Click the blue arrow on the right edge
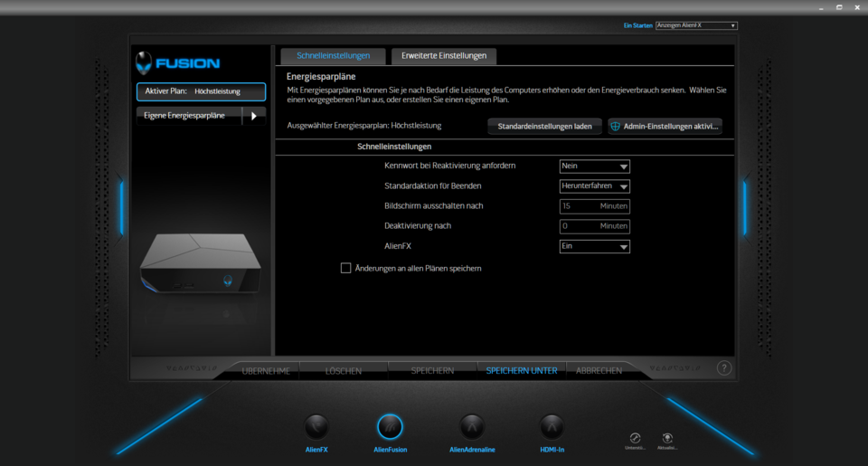Viewport: 868px width, 466px height. (x=745, y=208)
